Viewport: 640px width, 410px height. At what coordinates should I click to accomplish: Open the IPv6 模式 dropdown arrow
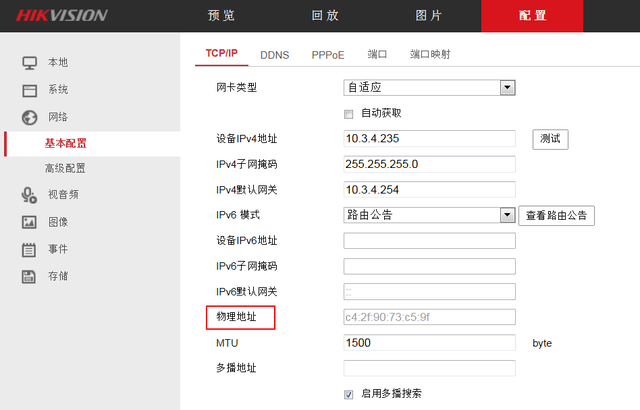click(x=507, y=215)
